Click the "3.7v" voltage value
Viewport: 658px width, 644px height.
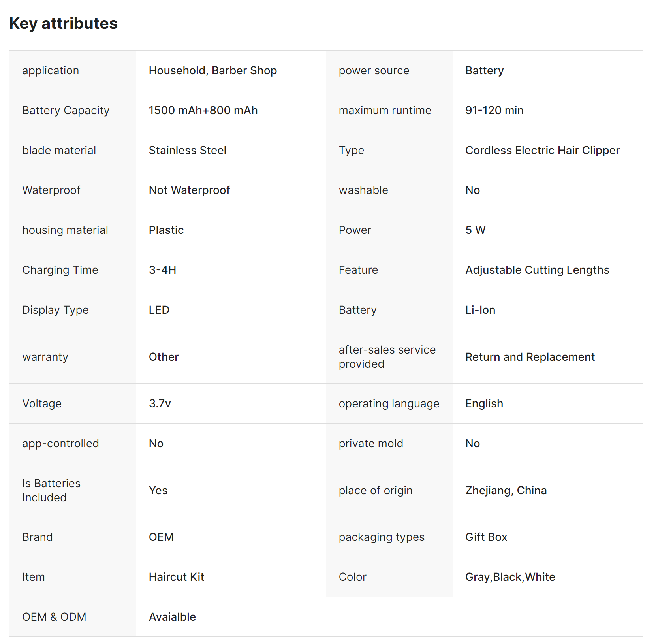pos(160,403)
